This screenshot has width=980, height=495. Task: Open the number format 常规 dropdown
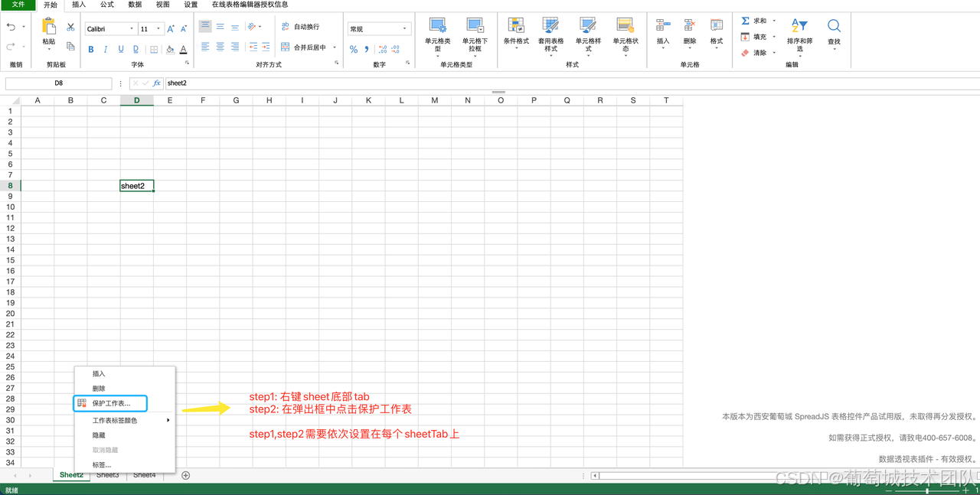pos(378,29)
